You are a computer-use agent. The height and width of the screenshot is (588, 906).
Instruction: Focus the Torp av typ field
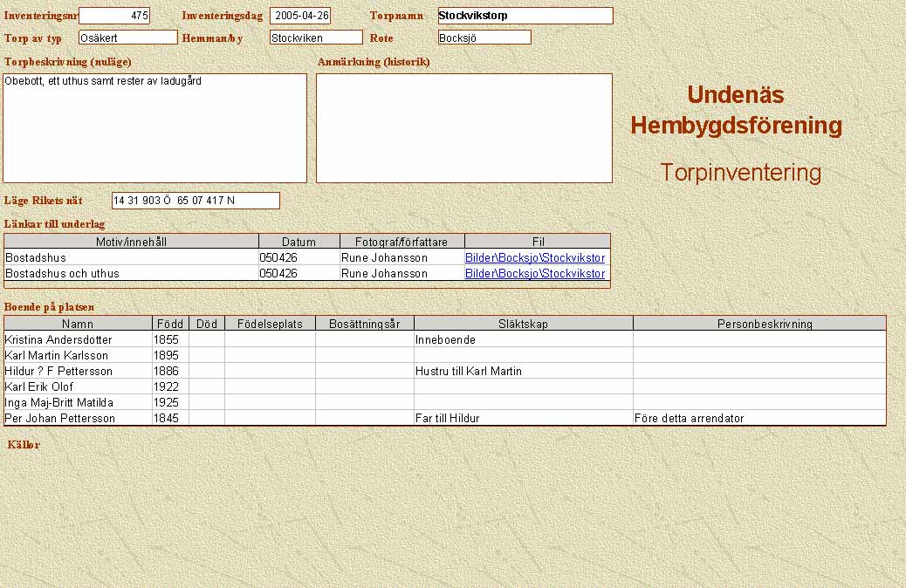tap(127, 38)
